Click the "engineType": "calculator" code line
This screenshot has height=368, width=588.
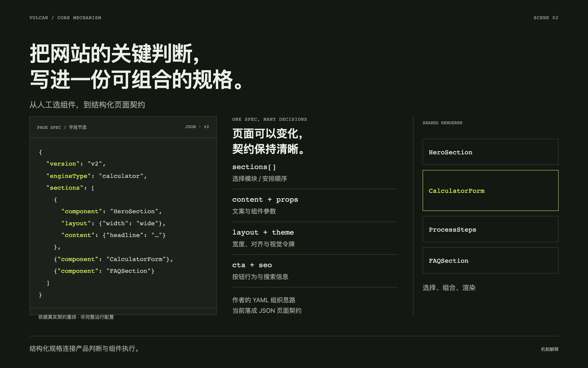pos(97,176)
